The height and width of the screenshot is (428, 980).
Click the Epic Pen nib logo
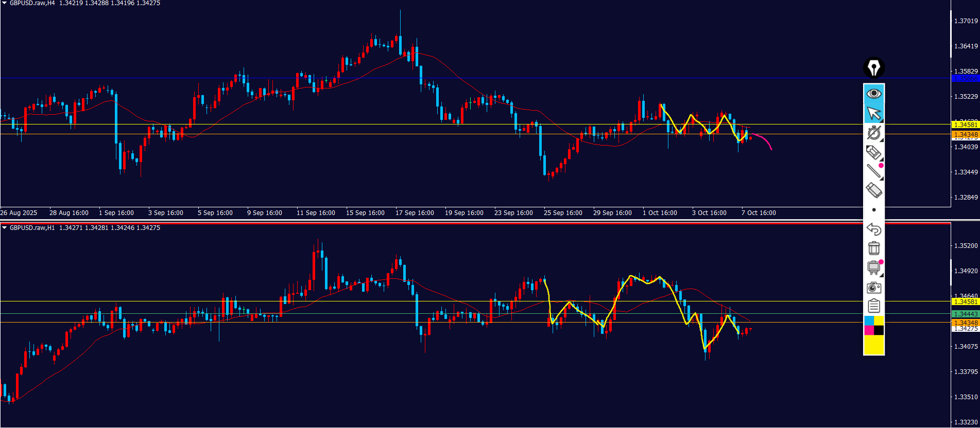pos(873,68)
